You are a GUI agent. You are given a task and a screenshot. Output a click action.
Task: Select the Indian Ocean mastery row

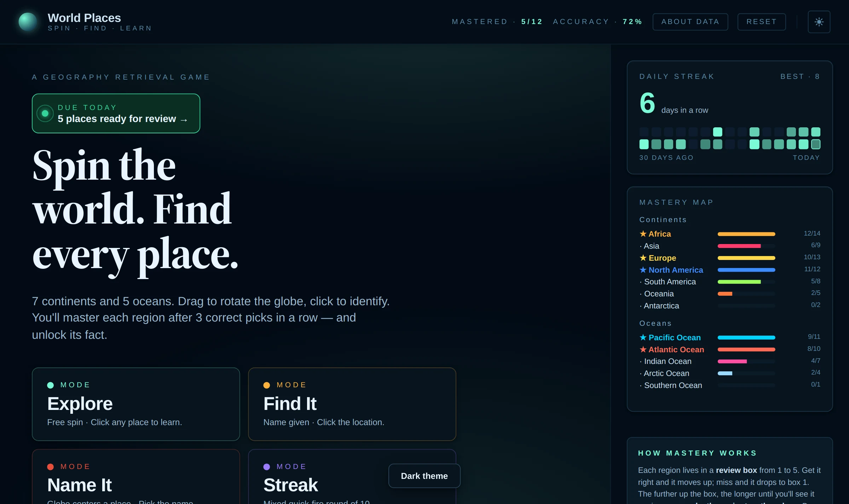[x=730, y=361]
